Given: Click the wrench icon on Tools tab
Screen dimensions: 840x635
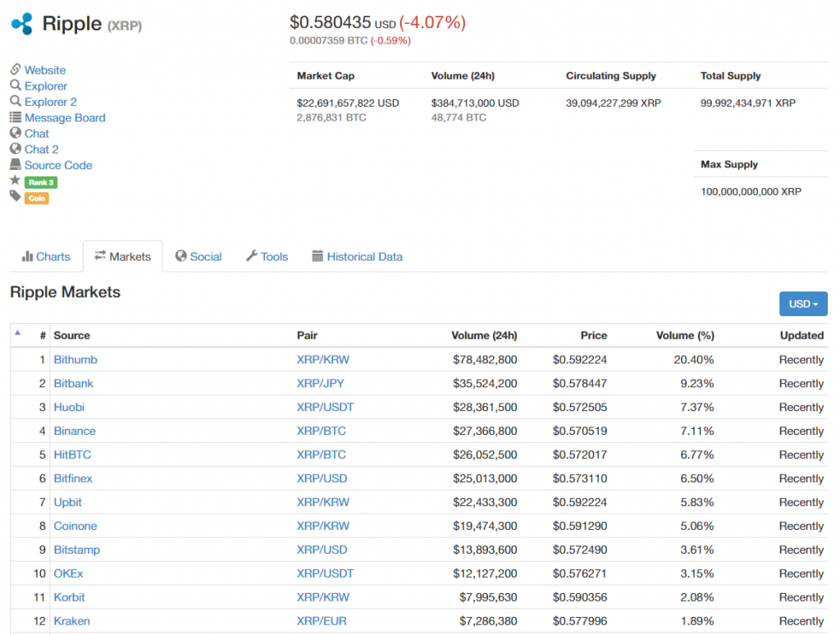Looking at the screenshot, I should (x=252, y=256).
